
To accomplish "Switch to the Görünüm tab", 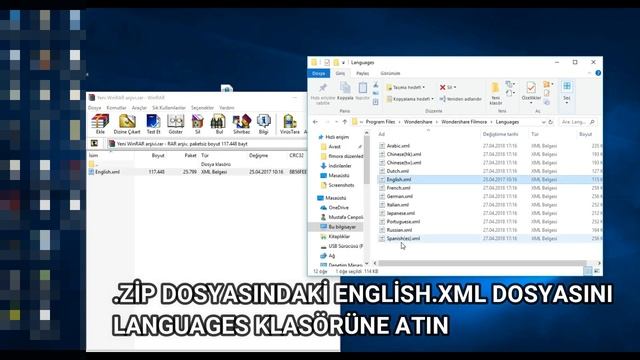I will pyautogui.click(x=390, y=73).
